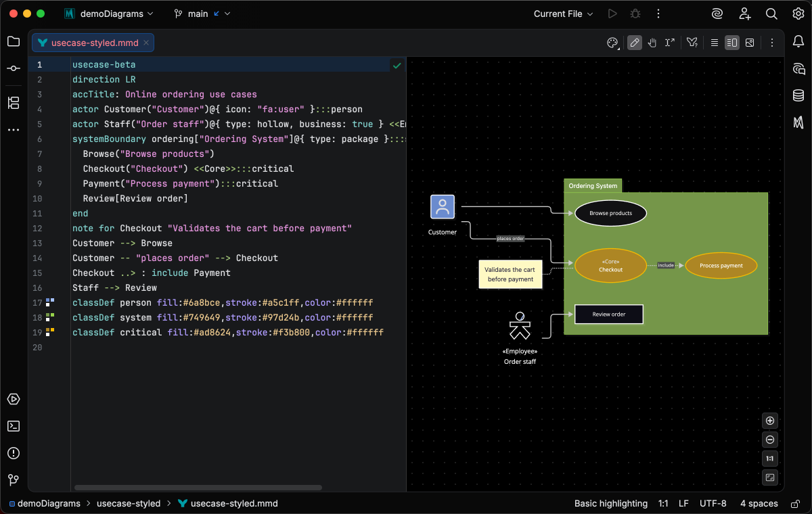This screenshot has height=514, width=812.
Task: Open the Problems tool window
Action: tap(14, 453)
